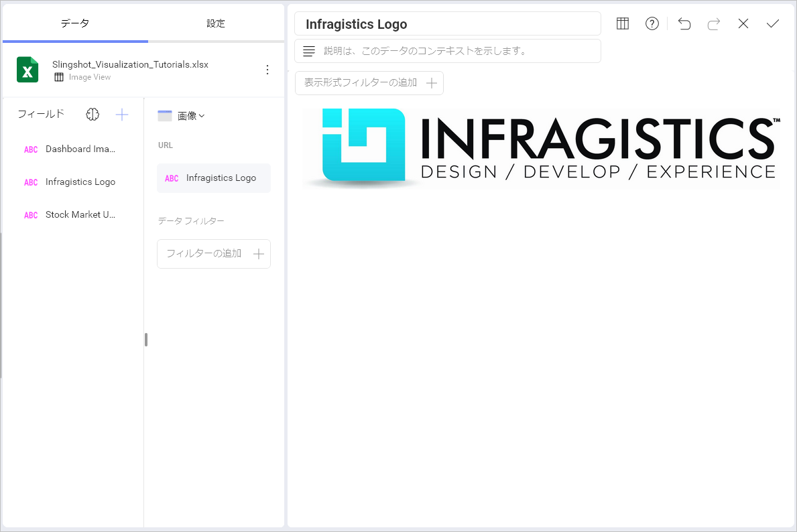This screenshot has height=532, width=797.
Task: Click the Image View table icon
Action: coord(59,77)
